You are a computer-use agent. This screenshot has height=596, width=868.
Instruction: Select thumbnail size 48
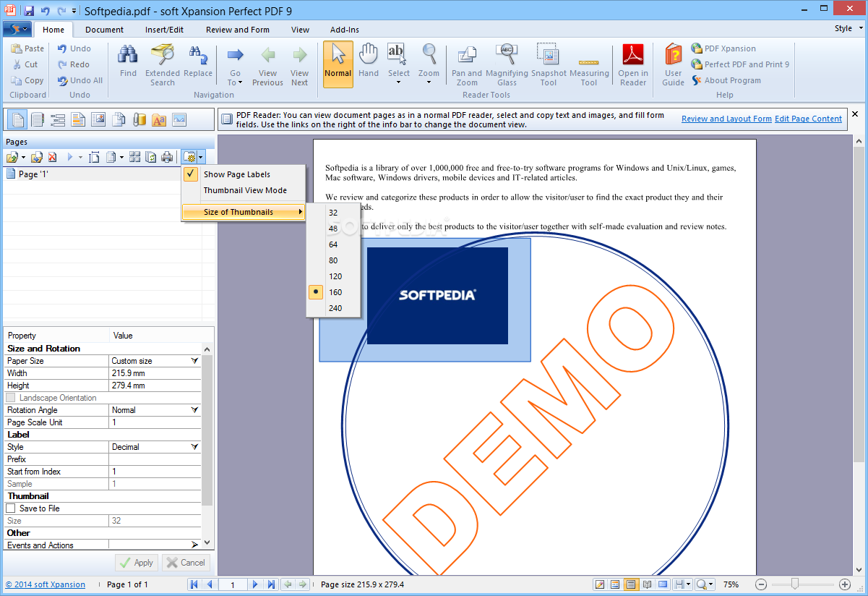click(333, 229)
